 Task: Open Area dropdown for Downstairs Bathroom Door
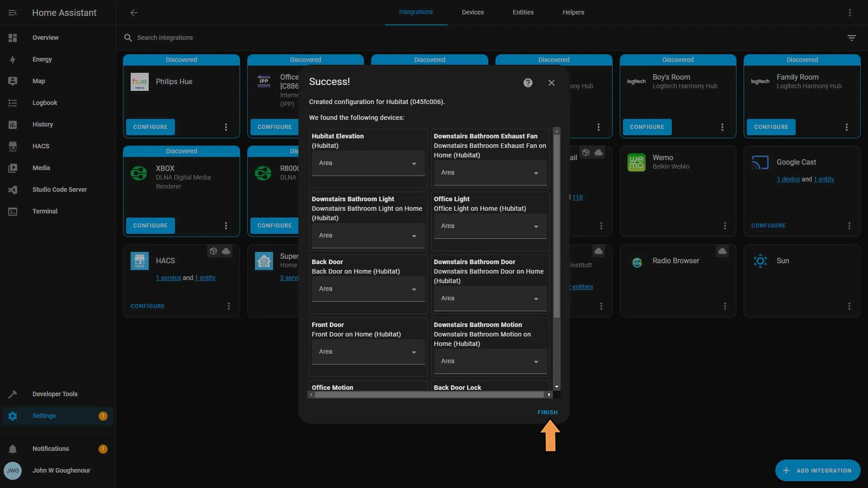point(490,298)
